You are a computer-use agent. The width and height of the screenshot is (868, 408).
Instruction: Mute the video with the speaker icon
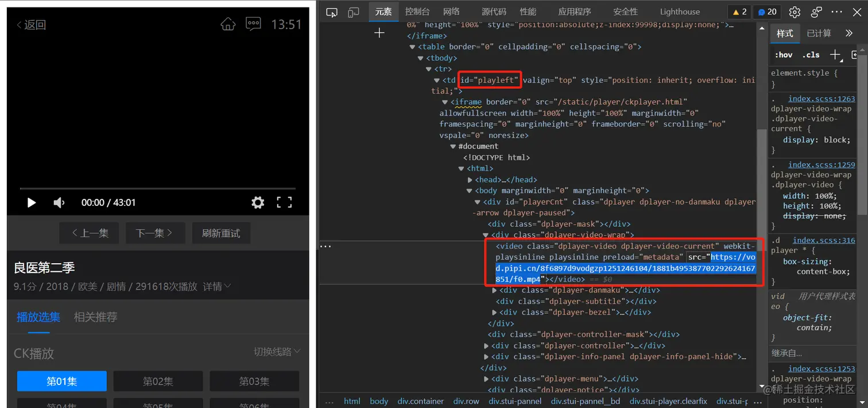coord(60,202)
